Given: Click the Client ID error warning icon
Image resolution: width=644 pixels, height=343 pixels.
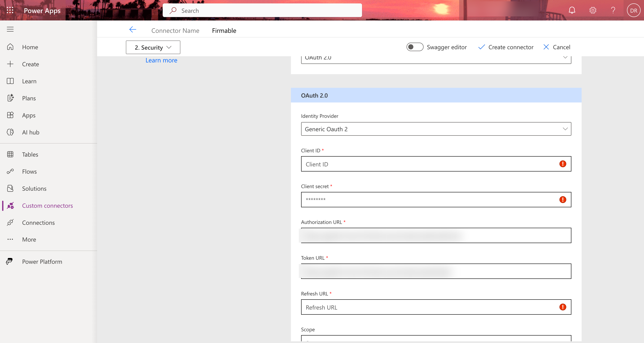Looking at the screenshot, I should pyautogui.click(x=562, y=164).
